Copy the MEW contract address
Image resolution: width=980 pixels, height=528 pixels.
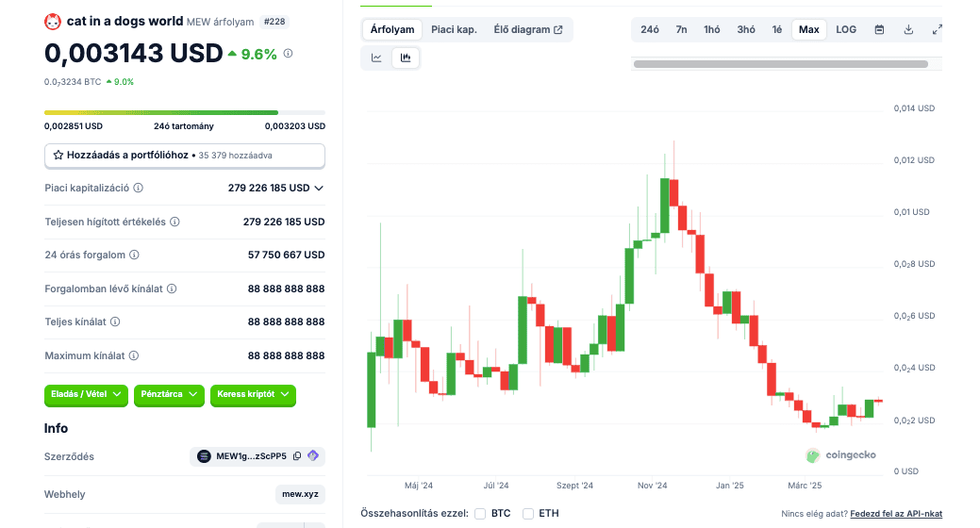297,456
